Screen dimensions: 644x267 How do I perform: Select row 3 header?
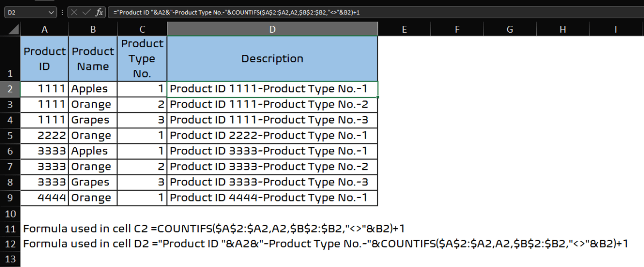click(10, 105)
